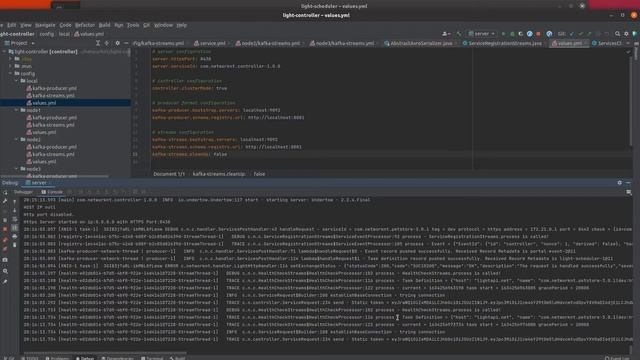The height and width of the screenshot is (360, 640).
Task: Open the Help menu
Action: coord(182,25)
